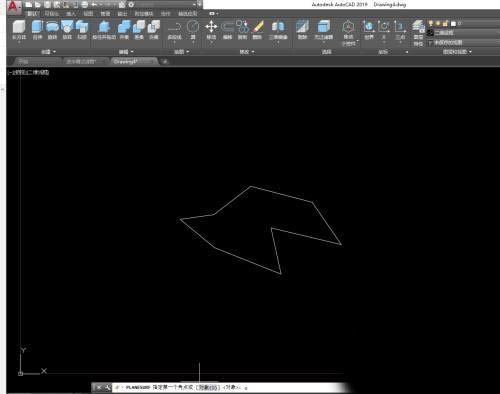The width and height of the screenshot is (500, 394).
Task: Open Layer Properties (图层特性) manager
Action: pos(418,33)
